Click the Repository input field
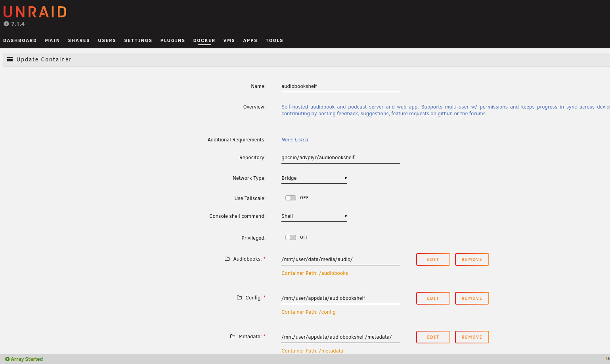Screen dimensions: 610x364 pos(341,158)
